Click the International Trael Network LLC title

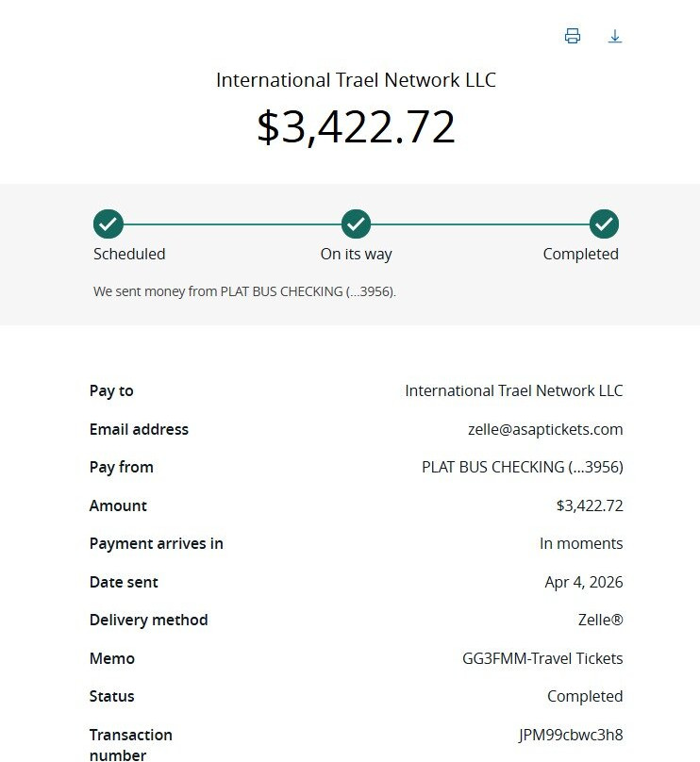(x=356, y=80)
